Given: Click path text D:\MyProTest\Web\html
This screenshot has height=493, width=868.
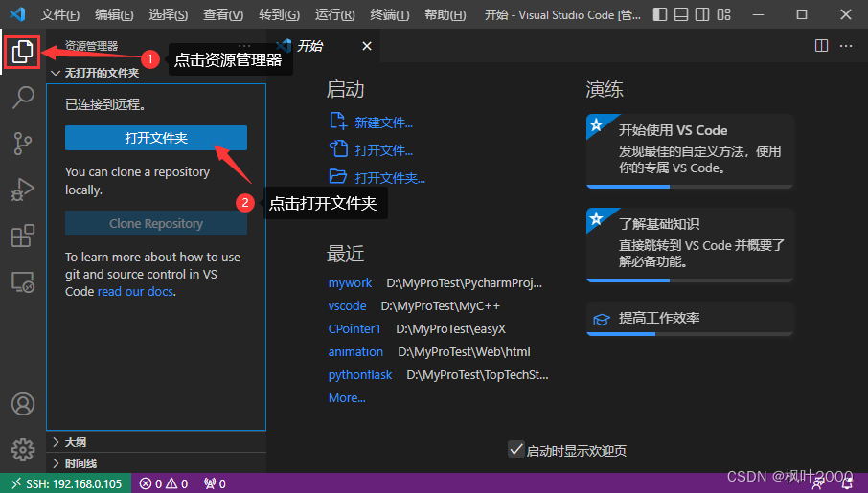Looking at the screenshot, I should click(464, 352).
